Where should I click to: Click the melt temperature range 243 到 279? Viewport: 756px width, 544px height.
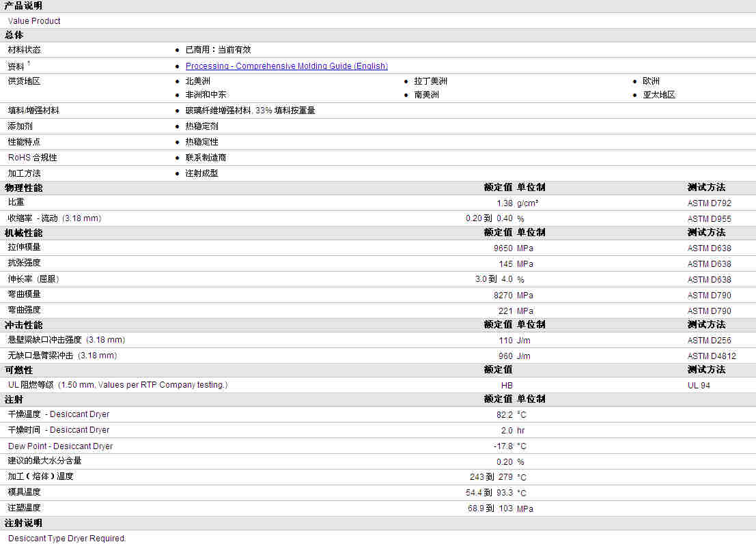coord(491,477)
